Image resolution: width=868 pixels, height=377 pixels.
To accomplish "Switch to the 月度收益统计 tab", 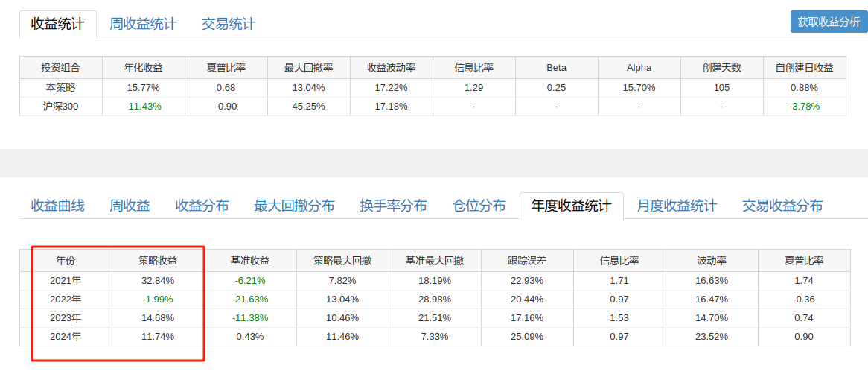I will (677, 206).
